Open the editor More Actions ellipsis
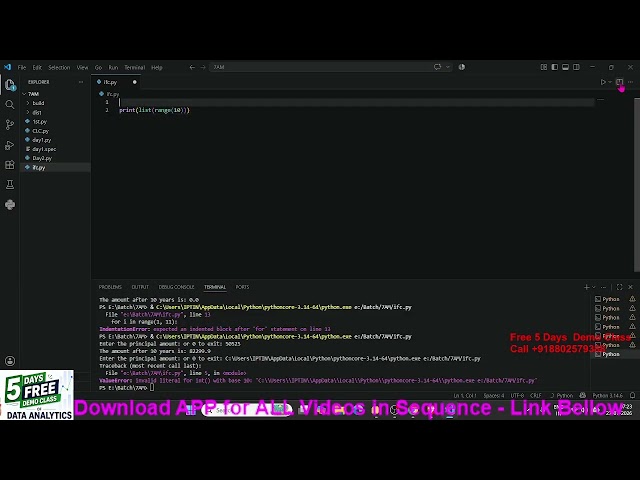Image resolution: width=640 pixels, height=480 pixels. (631, 82)
